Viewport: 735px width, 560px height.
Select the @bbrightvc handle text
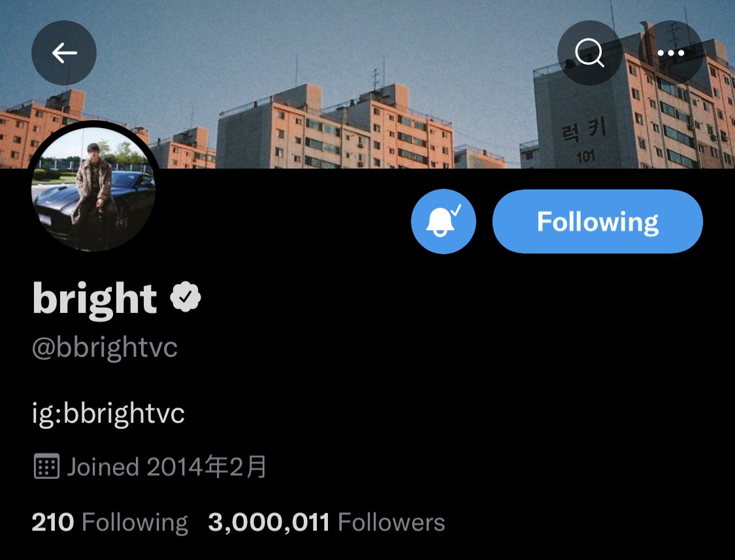[105, 348]
